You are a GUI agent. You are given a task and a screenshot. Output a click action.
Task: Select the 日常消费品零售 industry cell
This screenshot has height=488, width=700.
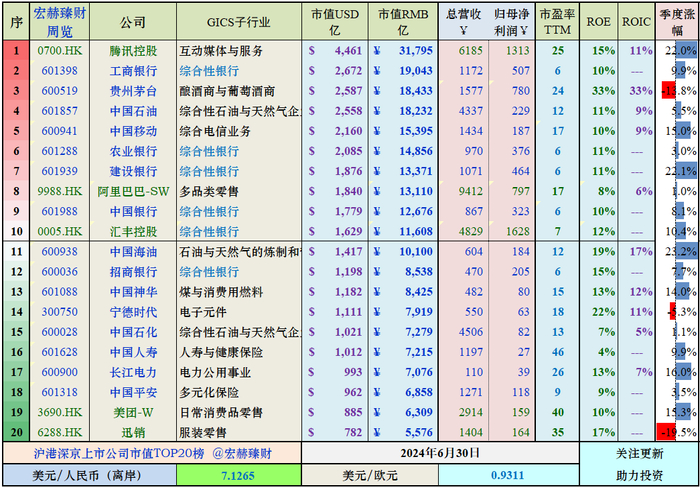pos(239,413)
